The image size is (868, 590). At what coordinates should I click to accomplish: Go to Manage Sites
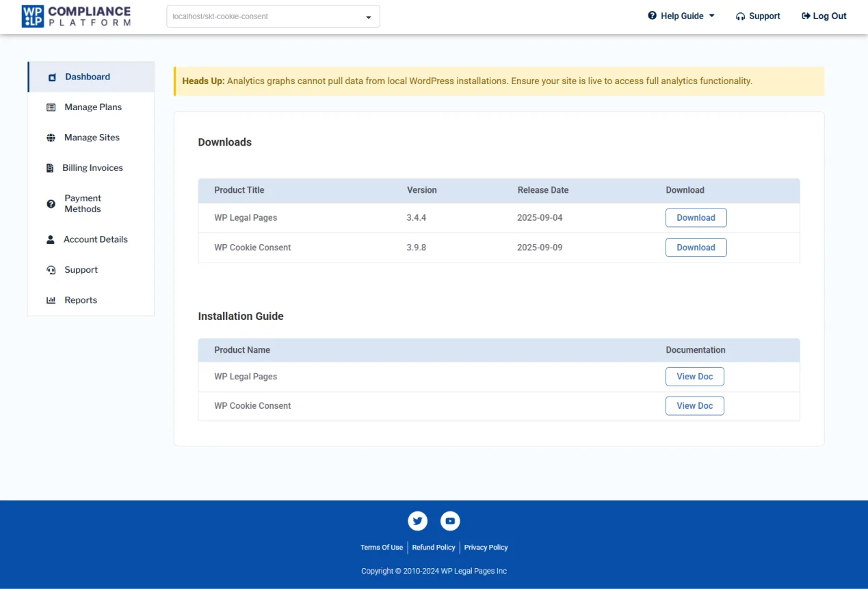(x=92, y=137)
